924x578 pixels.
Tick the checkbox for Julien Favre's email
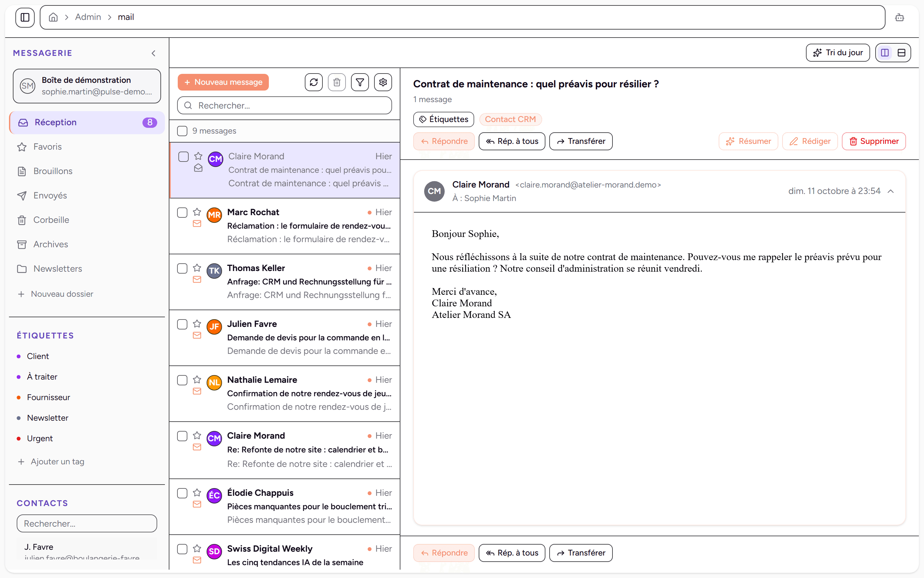click(182, 324)
